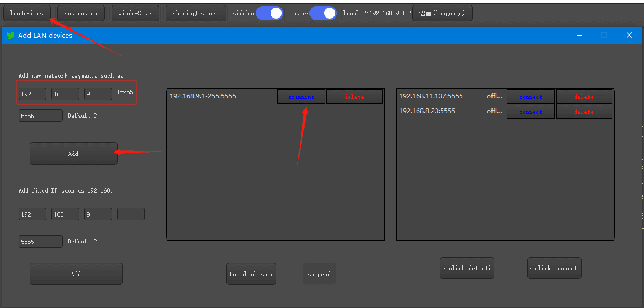The image size is (644, 308).
Task: Edit third octet field of fixed IP
Action: point(98,214)
